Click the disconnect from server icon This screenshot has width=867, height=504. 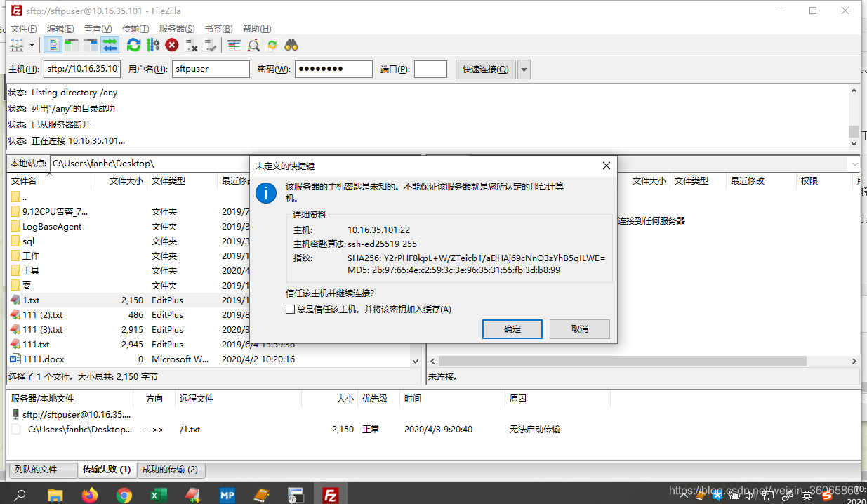[191, 45]
